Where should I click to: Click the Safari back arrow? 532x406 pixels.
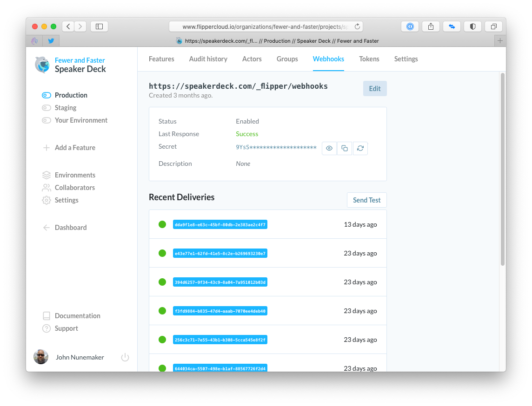[68, 26]
